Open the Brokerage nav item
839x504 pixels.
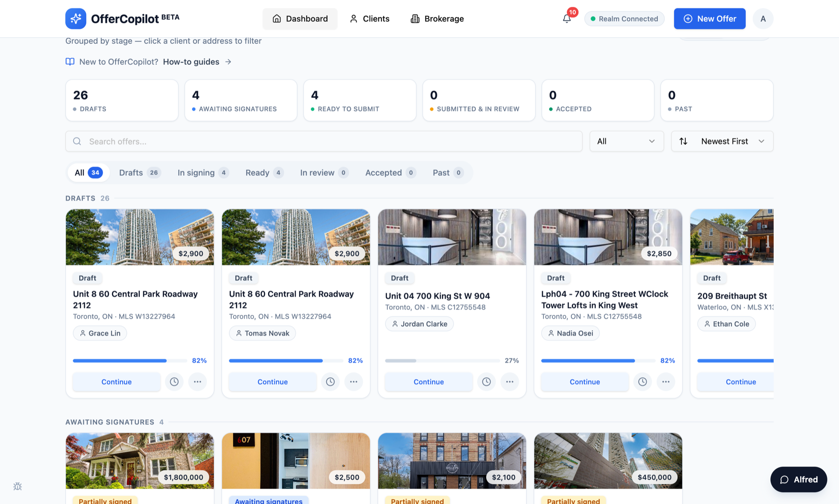[x=437, y=19]
